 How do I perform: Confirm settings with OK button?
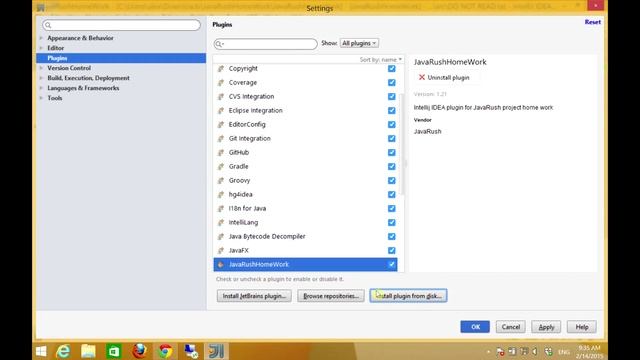click(475, 327)
